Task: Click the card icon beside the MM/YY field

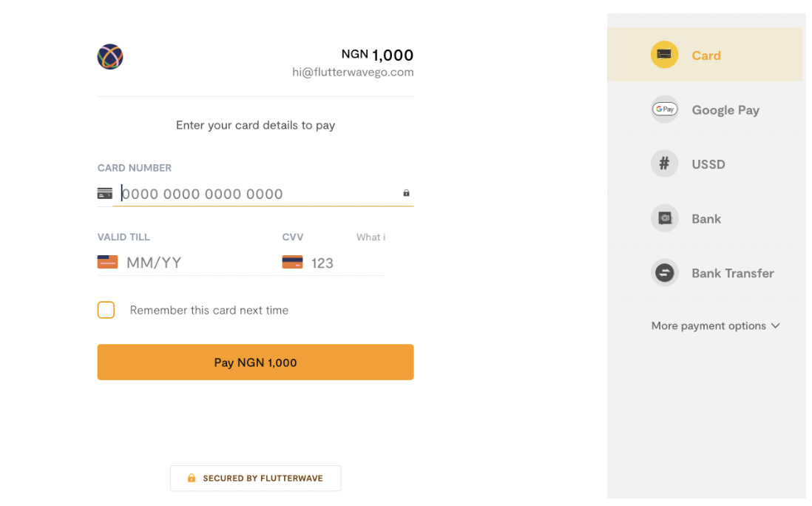Action: coord(108,262)
